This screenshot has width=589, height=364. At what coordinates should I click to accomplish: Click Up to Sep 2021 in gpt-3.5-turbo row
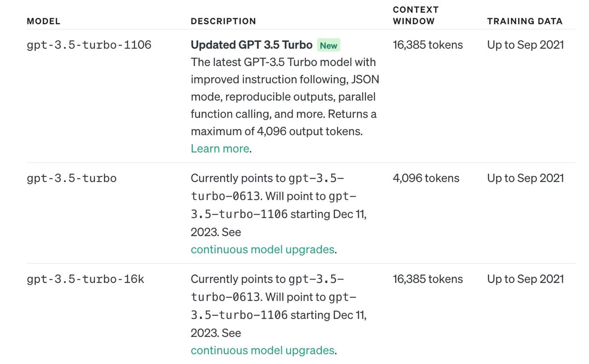click(x=525, y=178)
